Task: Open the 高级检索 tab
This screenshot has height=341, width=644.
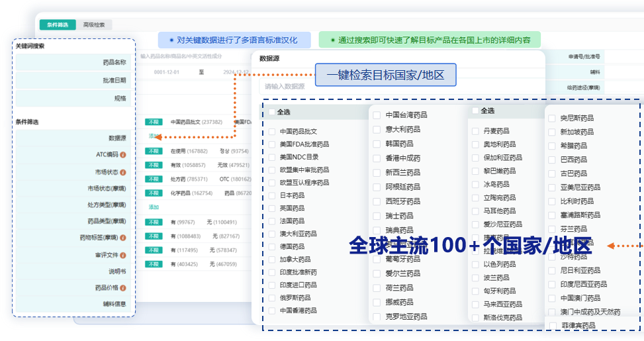Action: pyautogui.click(x=93, y=25)
